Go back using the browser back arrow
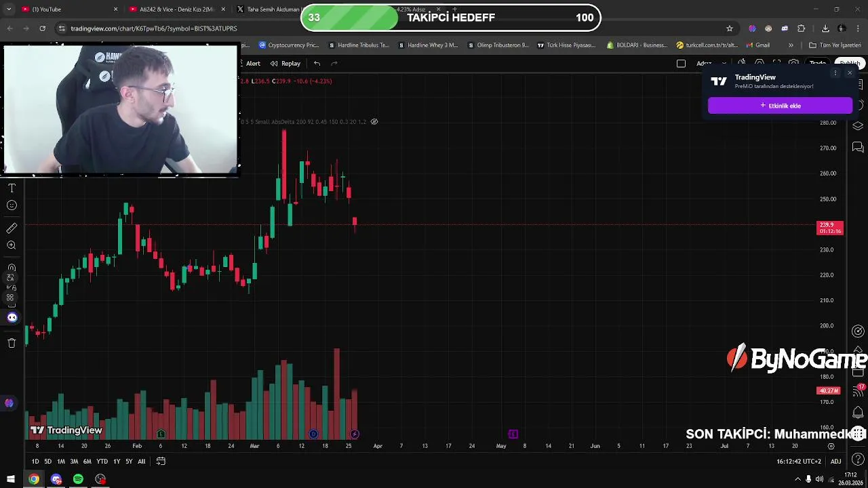 (x=9, y=28)
